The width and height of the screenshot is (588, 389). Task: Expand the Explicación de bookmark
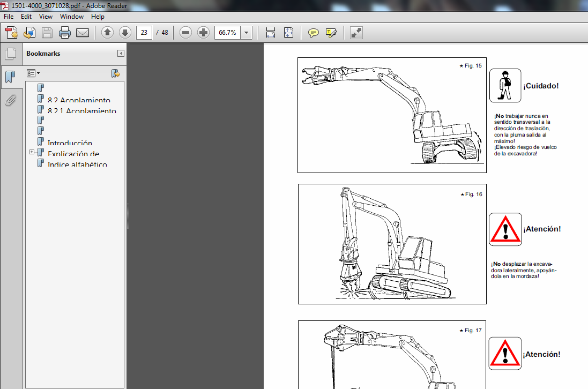32,152
